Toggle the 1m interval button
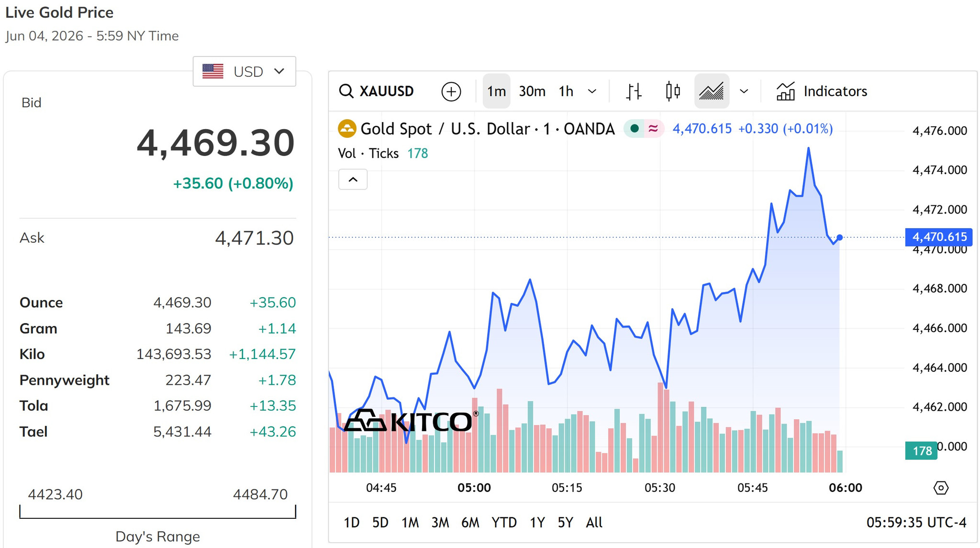Screen dimensions: 980x548 point(496,91)
